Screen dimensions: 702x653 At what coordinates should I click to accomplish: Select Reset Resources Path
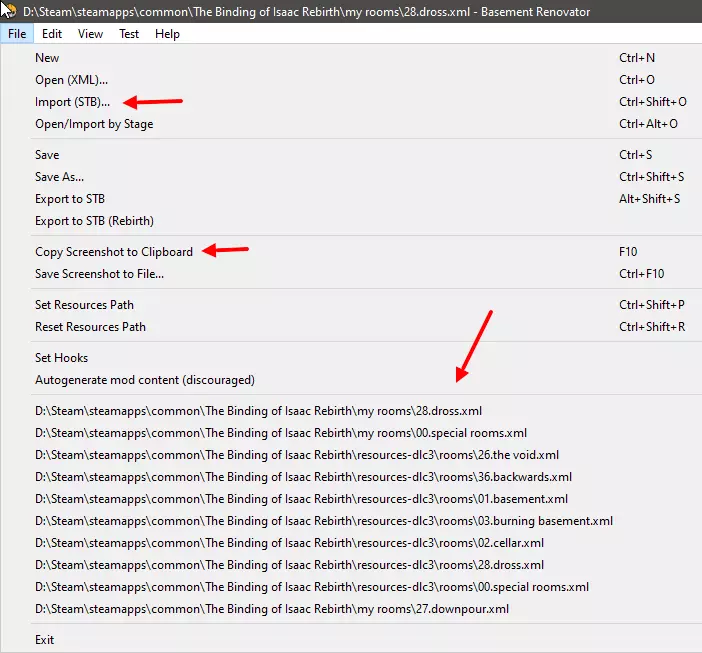click(x=351, y=326)
